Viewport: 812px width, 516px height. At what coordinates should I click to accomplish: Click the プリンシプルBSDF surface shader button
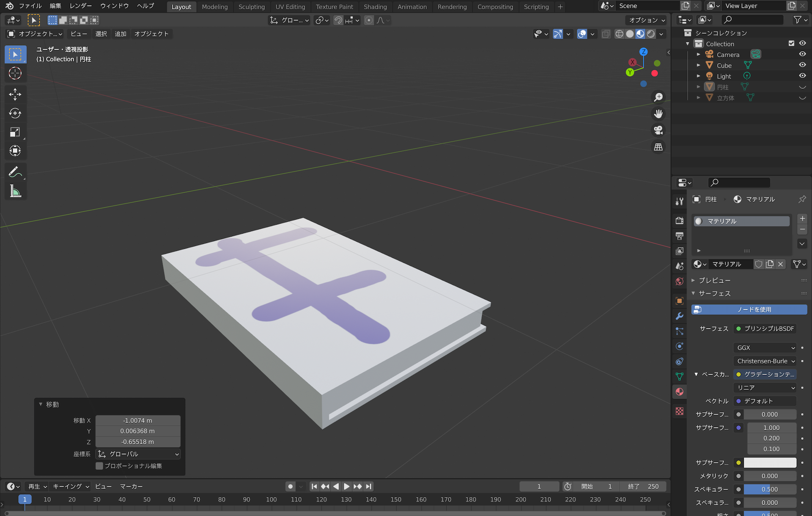(765, 328)
